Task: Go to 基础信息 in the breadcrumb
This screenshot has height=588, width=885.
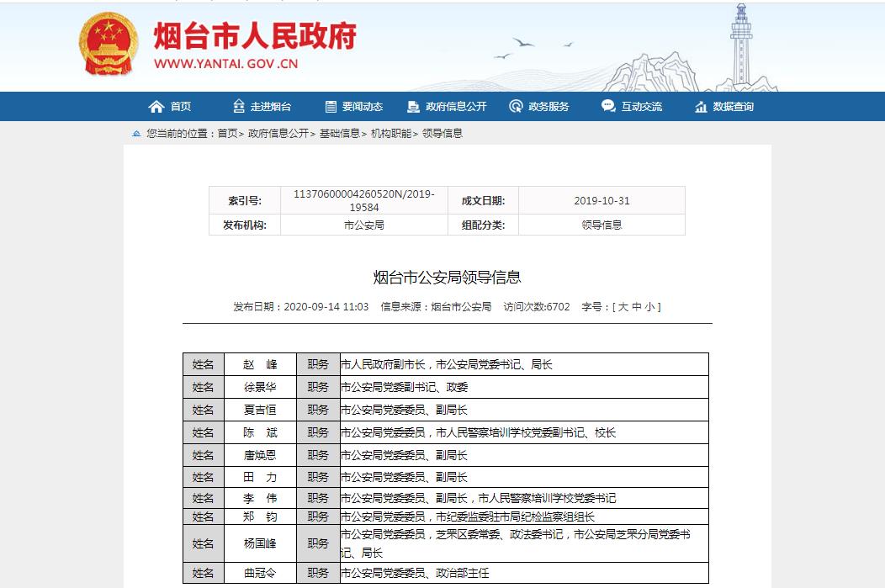Action: click(340, 134)
